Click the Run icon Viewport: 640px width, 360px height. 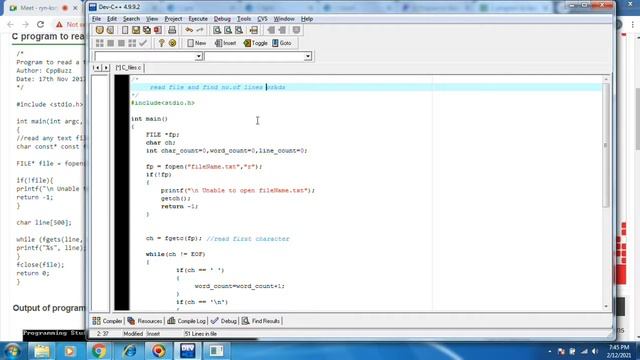(x=110, y=43)
